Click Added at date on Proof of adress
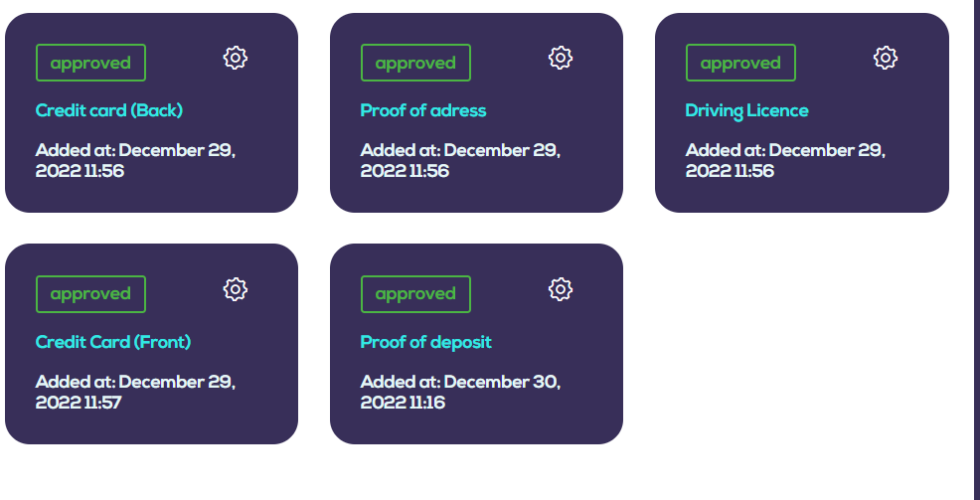980x500 pixels. (460, 161)
